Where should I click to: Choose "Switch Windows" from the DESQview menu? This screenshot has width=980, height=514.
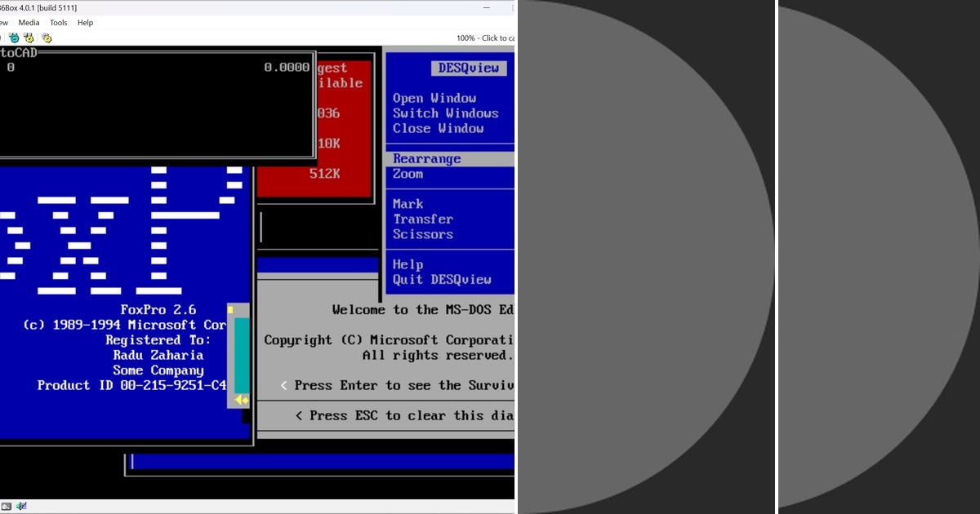[446, 113]
